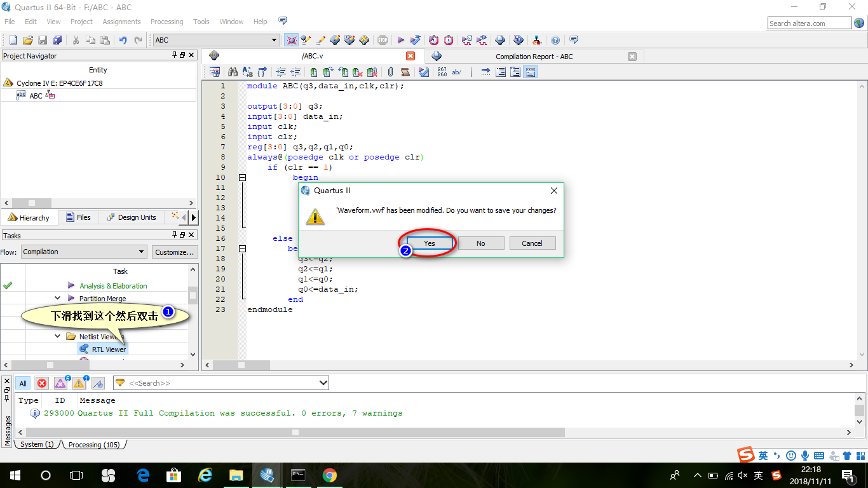
Task: Click the Copy icon in toolbar
Action: click(x=90, y=40)
